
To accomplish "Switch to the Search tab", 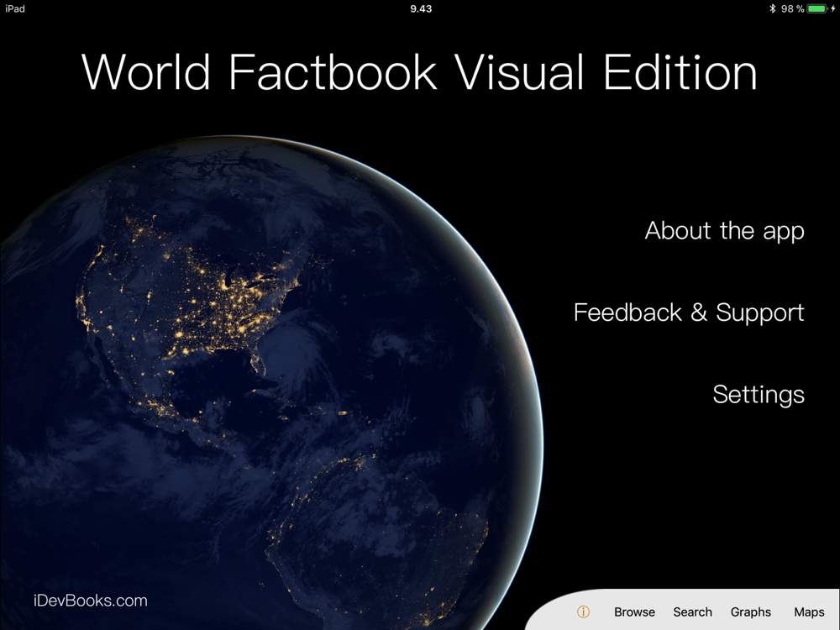I will pyautogui.click(x=693, y=612).
